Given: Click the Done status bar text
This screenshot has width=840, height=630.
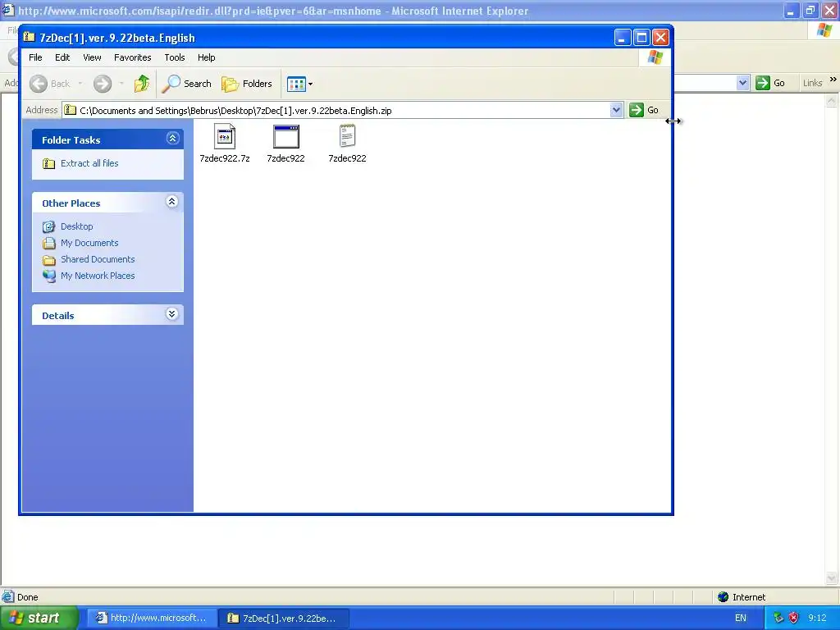Looking at the screenshot, I should pyautogui.click(x=27, y=597).
